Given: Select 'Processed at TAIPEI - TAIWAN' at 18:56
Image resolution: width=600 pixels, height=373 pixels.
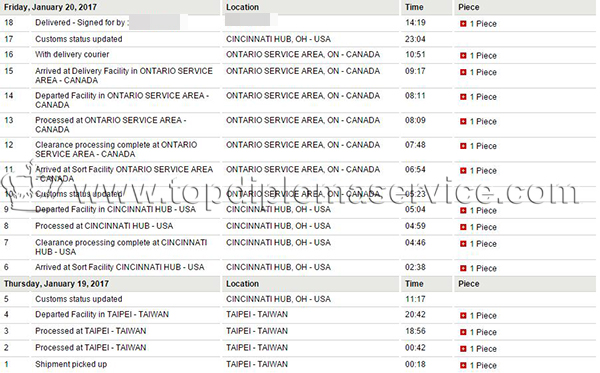Looking at the screenshot, I should click(x=91, y=331).
